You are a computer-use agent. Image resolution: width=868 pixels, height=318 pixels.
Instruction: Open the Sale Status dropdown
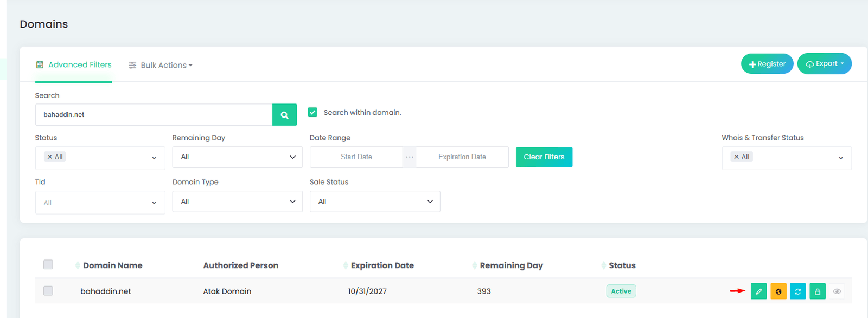click(x=375, y=202)
